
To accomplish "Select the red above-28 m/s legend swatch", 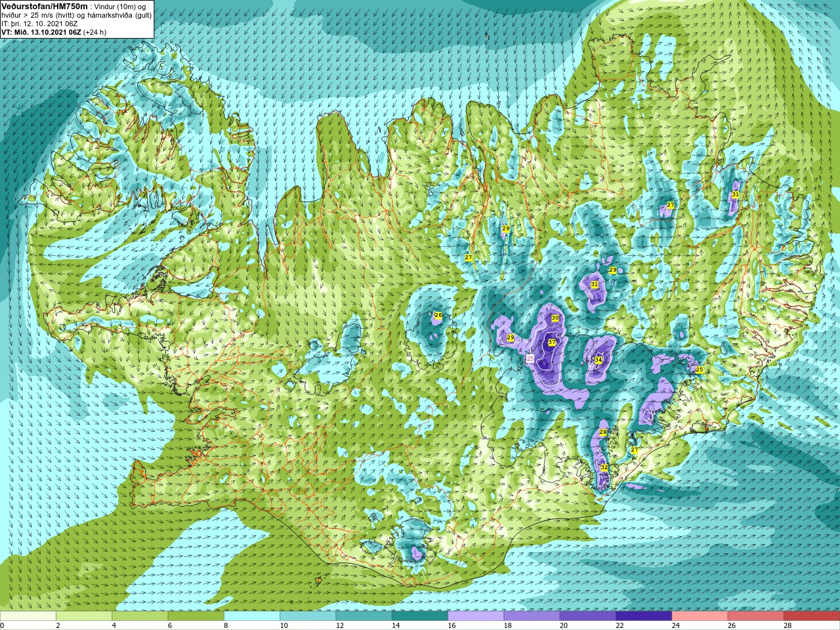I will pos(812,616).
